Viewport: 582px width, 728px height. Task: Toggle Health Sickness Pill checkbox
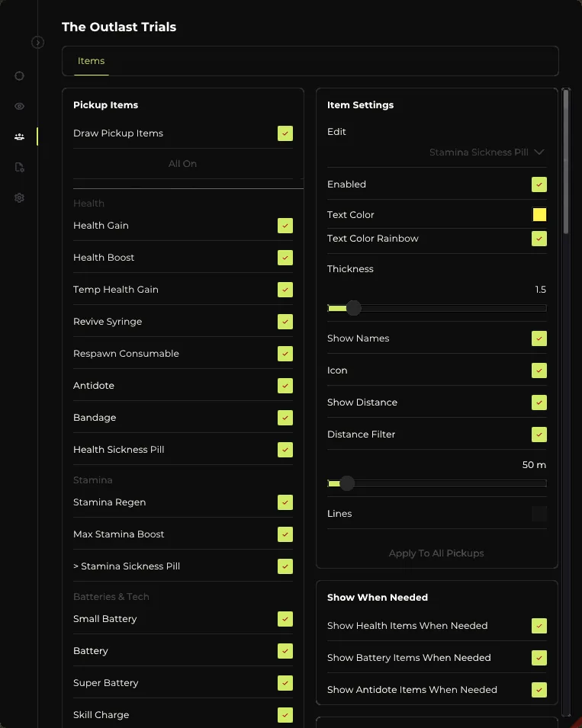pos(285,450)
